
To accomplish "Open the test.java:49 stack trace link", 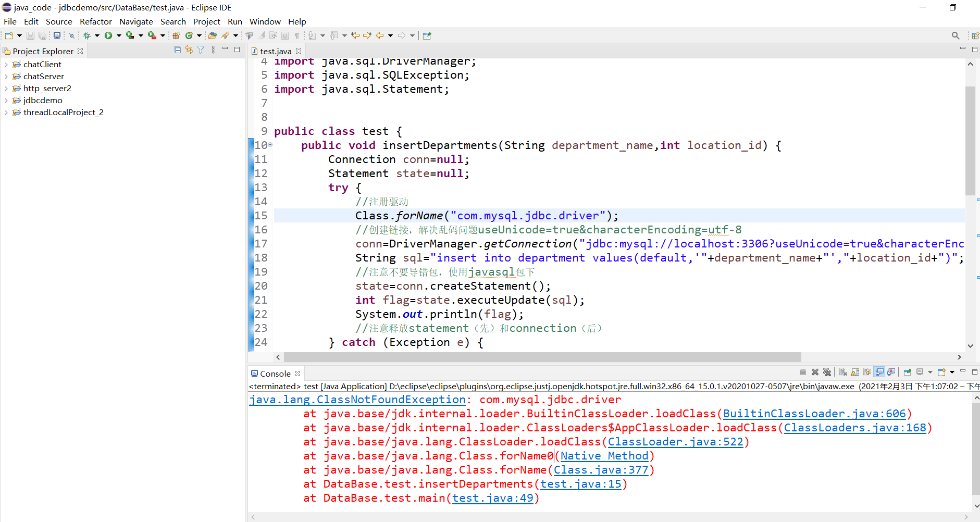I will (x=493, y=498).
